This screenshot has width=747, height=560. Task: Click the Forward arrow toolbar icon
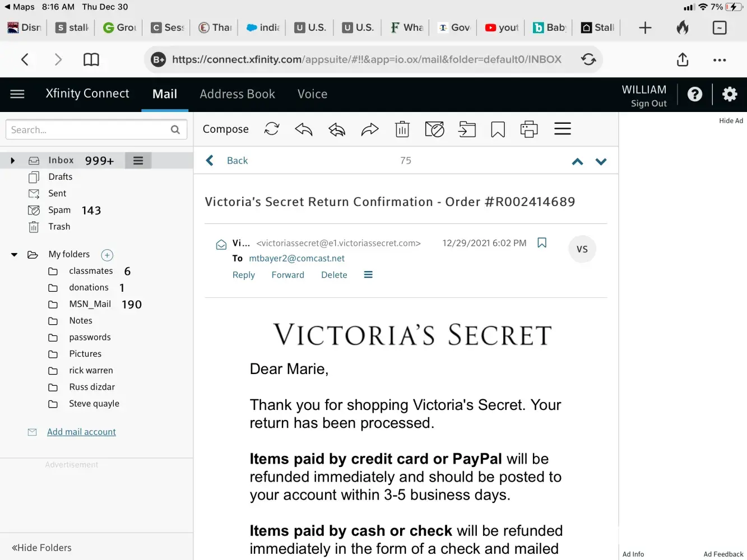370,129
